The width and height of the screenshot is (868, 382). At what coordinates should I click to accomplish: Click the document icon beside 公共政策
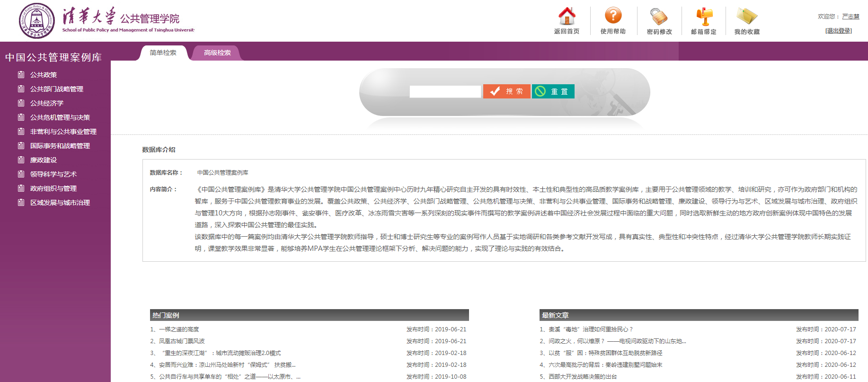21,74
